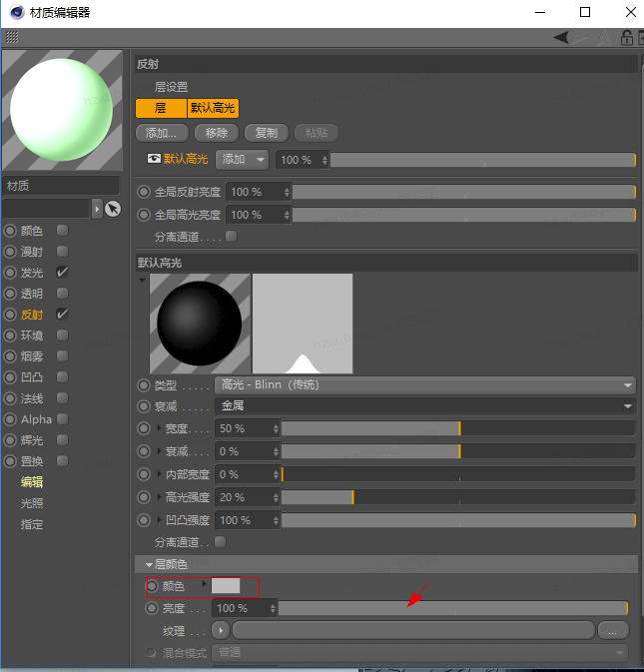Click the up arrow navigation icon

click(x=604, y=38)
